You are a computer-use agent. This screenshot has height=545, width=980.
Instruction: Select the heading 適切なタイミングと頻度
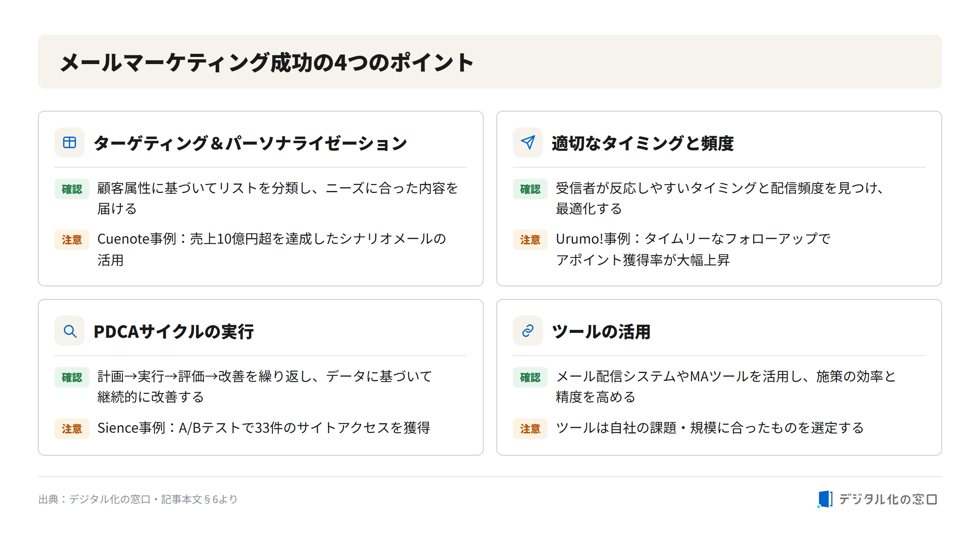tap(643, 143)
